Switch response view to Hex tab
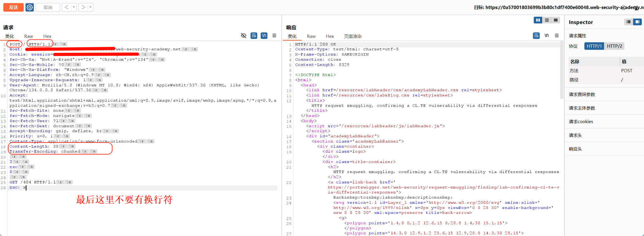 pyautogui.click(x=330, y=36)
